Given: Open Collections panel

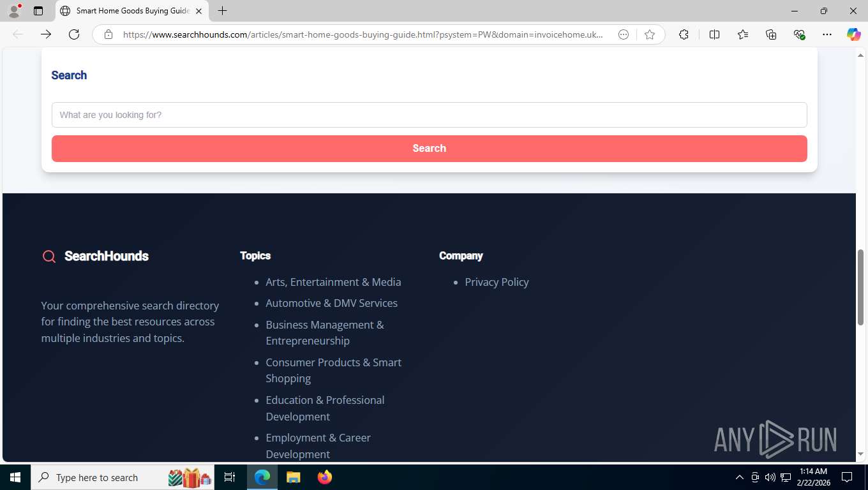Looking at the screenshot, I should click(771, 34).
